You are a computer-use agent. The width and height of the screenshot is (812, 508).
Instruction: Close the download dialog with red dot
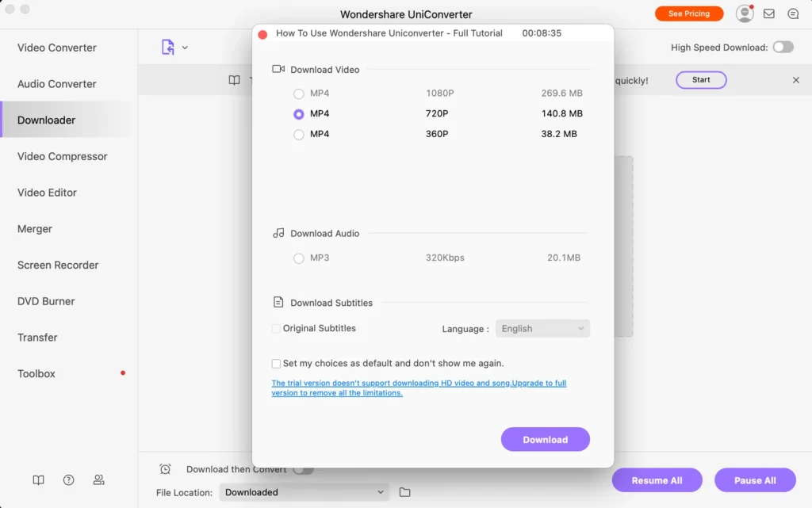click(x=262, y=35)
